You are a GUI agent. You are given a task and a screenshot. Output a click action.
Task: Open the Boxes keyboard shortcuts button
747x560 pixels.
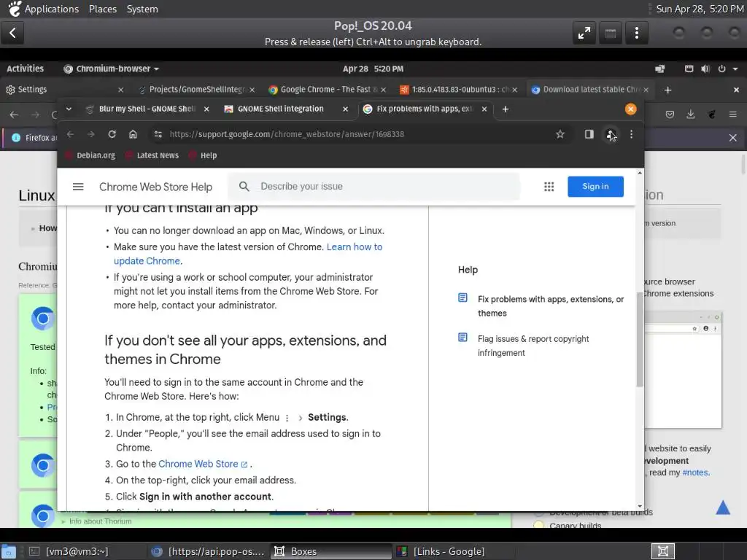tap(611, 33)
